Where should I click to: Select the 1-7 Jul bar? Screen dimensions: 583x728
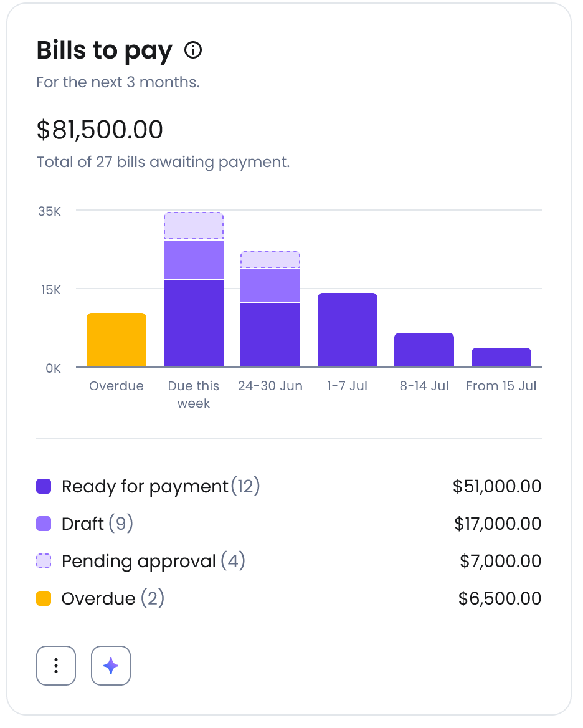pyautogui.click(x=348, y=330)
